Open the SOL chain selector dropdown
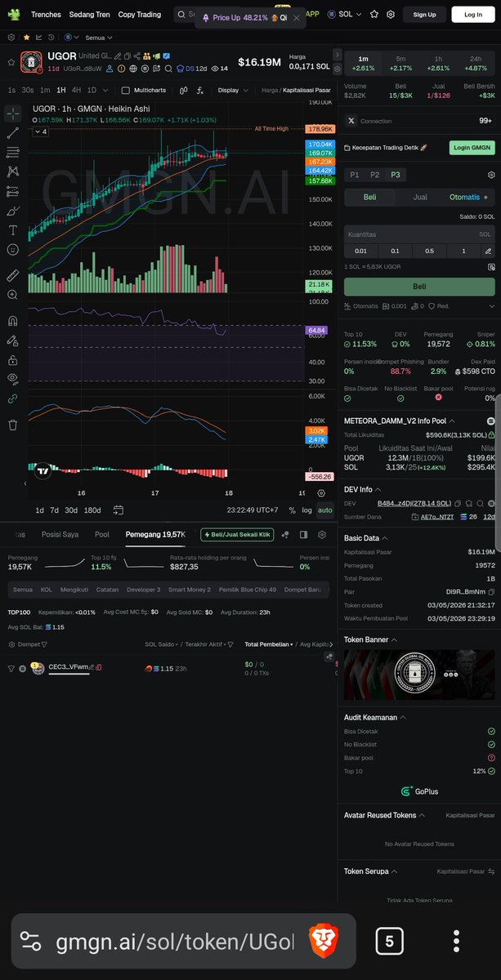This screenshot has height=980, width=501. click(345, 14)
